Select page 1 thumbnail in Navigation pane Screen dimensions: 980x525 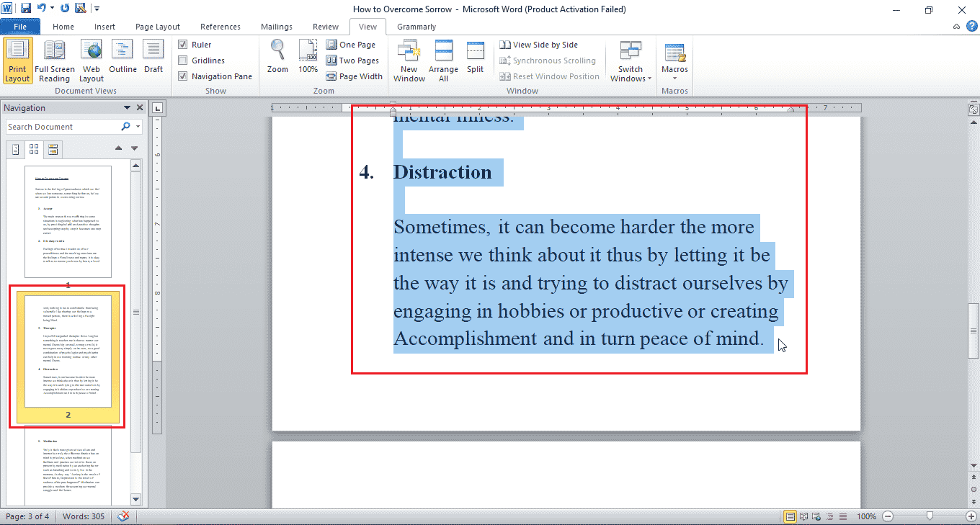pos(68,221)
